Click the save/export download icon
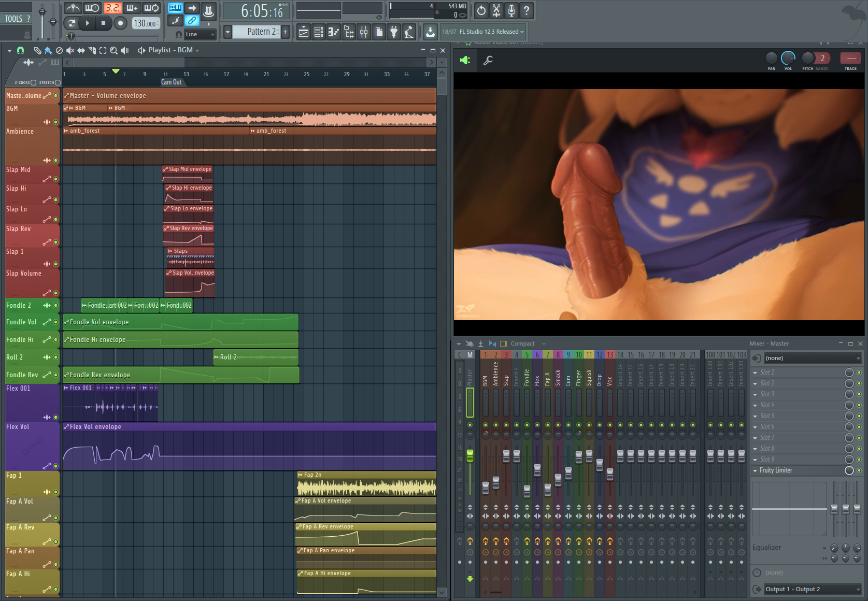Image resolution: width=868 pixels, height=601 pixels. tap(430, 32)
